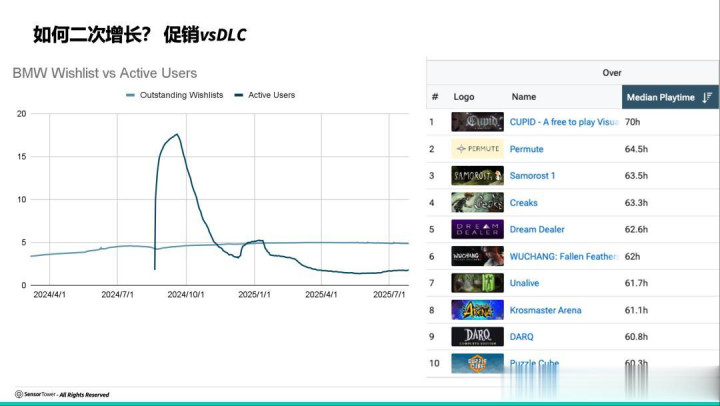This screenshot has height=406, width=720.
Task: Click the Active Users legend color swatch
Action: (x=239, y=95)
